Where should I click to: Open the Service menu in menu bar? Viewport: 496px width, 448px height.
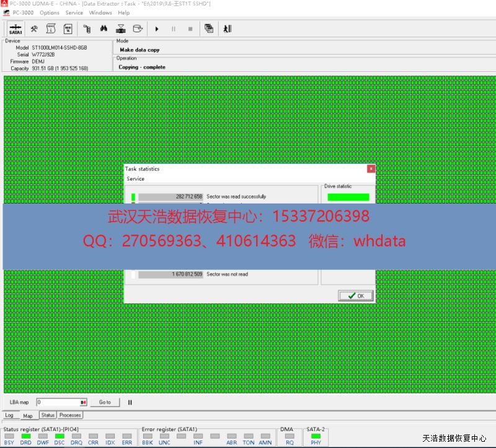[x=74, y=12]
